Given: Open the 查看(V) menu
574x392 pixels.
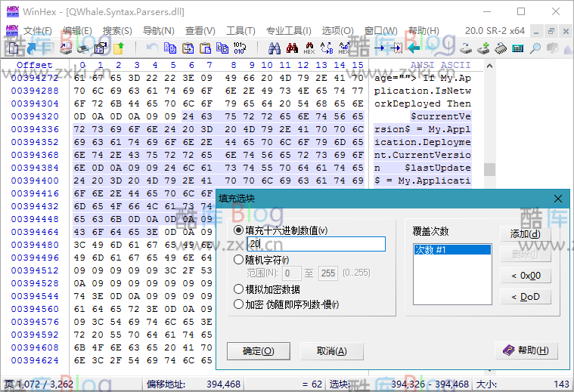Looking at the screenshot, I should point(200,31).
